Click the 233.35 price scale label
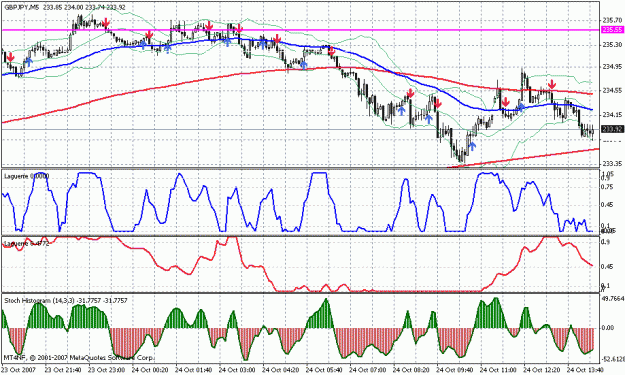 click(x=613, y=164)
